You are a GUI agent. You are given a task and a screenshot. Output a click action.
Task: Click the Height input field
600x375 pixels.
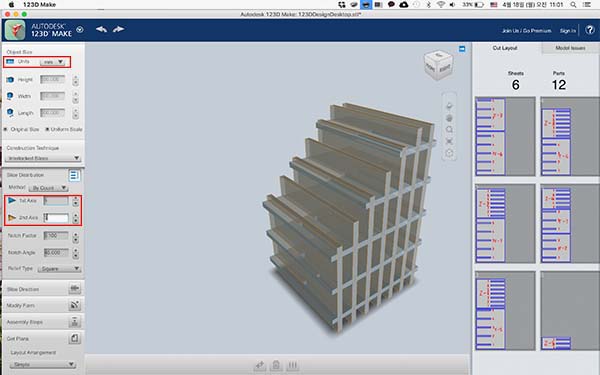click(x=52, y=79)
